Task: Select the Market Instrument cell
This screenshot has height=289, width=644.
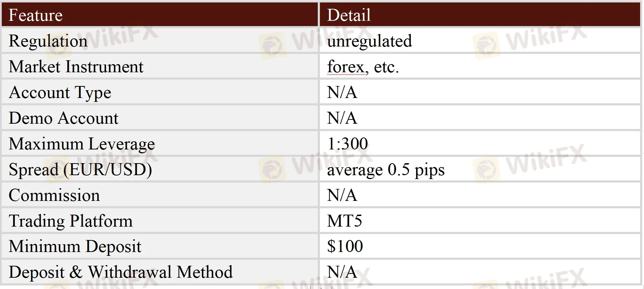Action: [76, 67]
